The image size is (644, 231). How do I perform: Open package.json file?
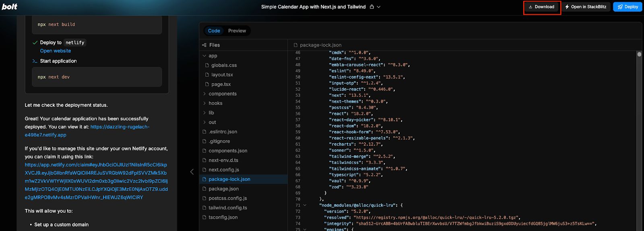pos(223,189)
